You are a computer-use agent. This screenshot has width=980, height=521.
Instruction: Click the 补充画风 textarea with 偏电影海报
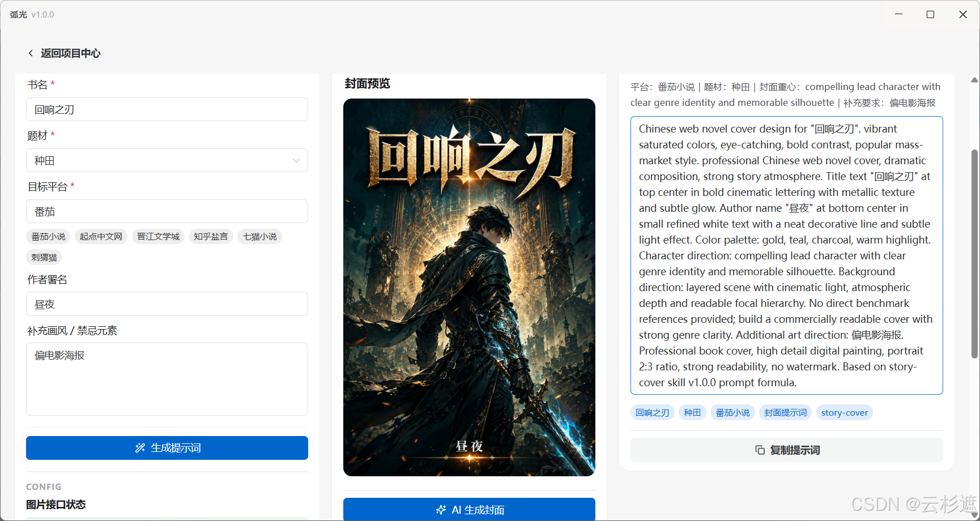click(167, 379)
